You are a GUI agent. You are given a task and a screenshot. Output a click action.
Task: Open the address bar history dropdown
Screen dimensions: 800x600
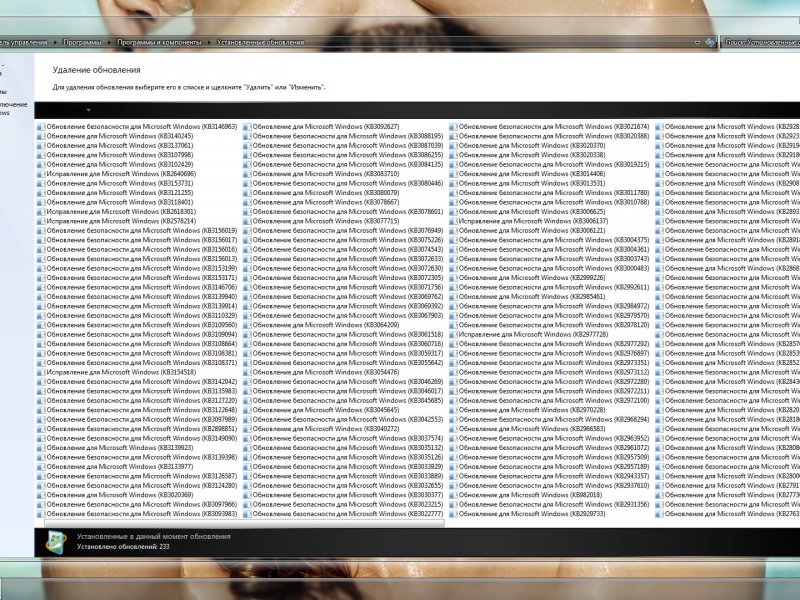coord(697,42)
